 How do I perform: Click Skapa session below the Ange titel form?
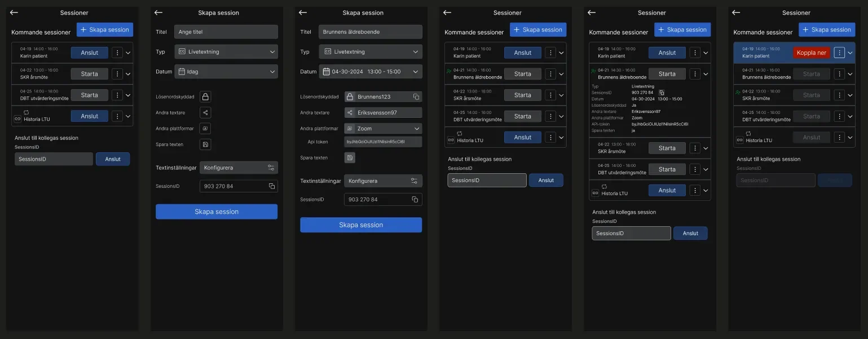(217, 212)
